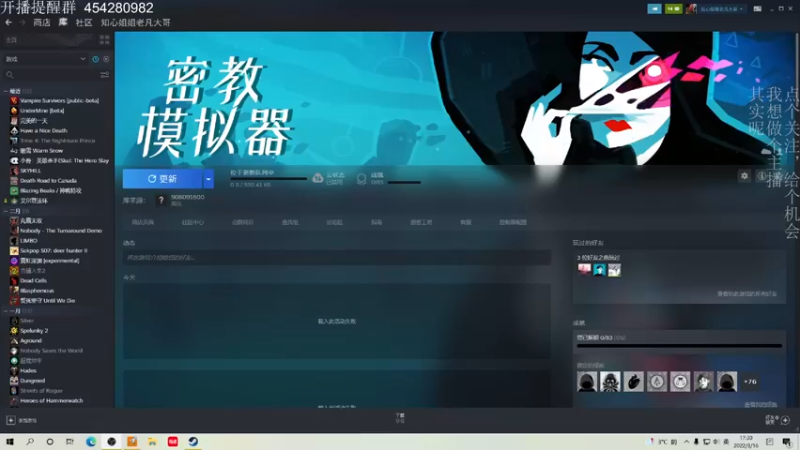This screenshot has height=450, width=800.
Task: Click the activity post input field
Action: pos(337,258)
